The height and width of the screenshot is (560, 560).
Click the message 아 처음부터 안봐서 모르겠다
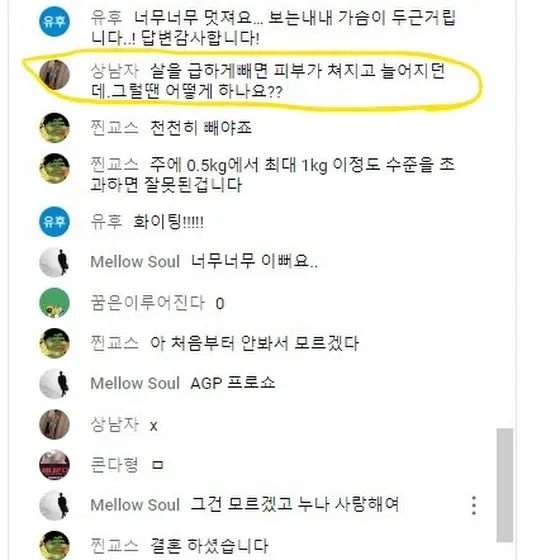[254, 343]
